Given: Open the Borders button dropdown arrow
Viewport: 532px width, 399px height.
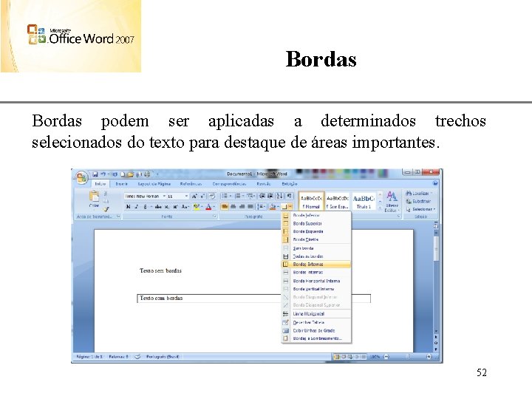Looking at the screenshot, I should [290, 207].
